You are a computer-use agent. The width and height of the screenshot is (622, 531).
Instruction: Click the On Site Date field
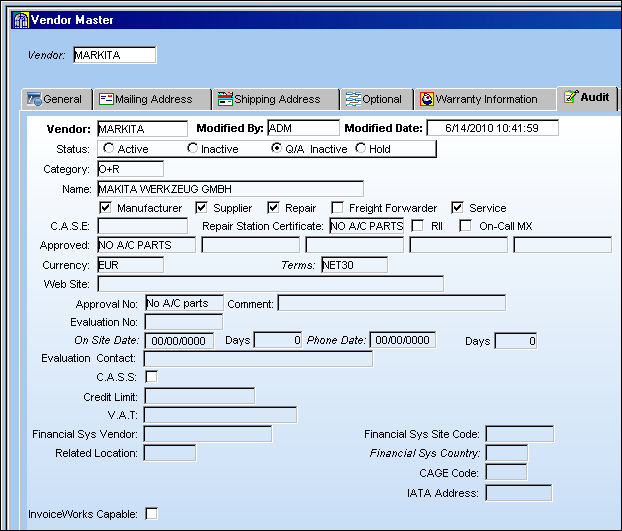179,341
